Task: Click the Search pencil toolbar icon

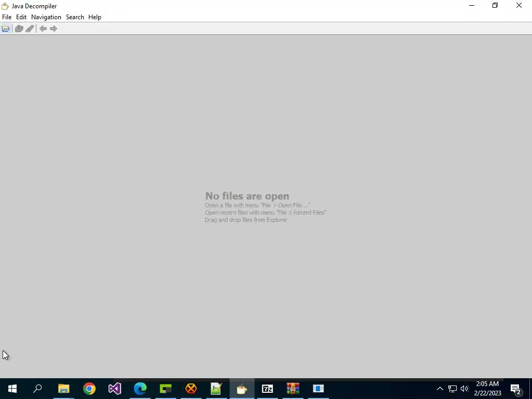Action: pyautogui.click(x=30, y=29)
